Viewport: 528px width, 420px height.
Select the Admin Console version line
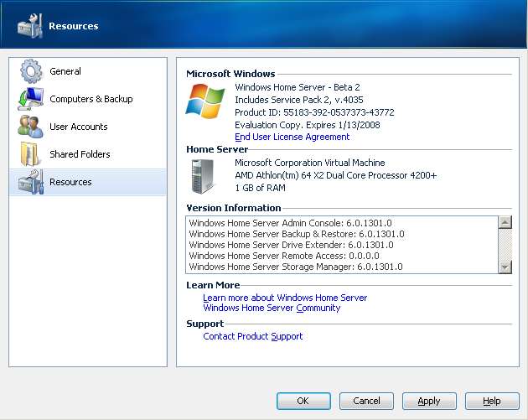click(290, 223)
